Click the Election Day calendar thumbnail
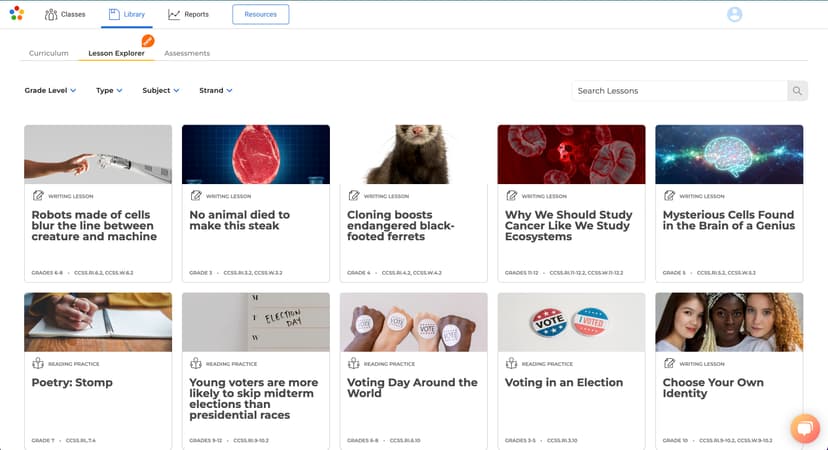The image size is (828, 450). tap(256, 322)
